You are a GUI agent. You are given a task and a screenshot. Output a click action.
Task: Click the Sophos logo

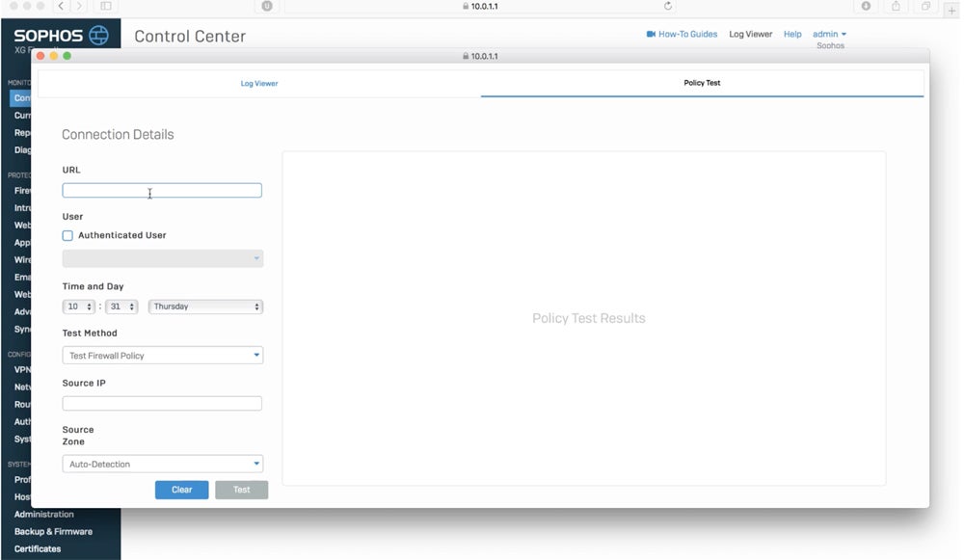coord(61,36)
